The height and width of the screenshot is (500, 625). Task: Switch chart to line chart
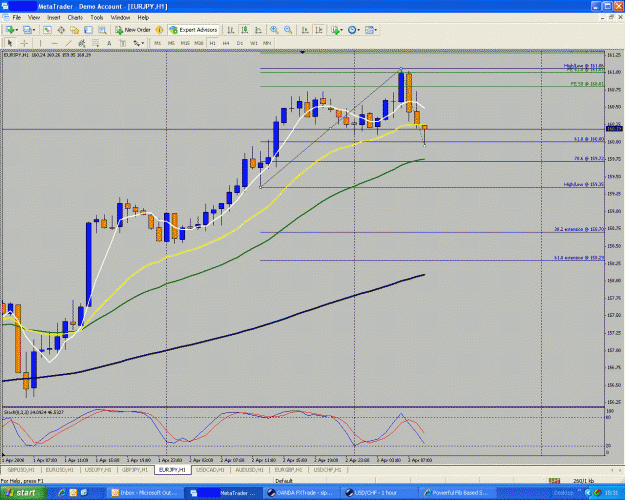point(258,30)
